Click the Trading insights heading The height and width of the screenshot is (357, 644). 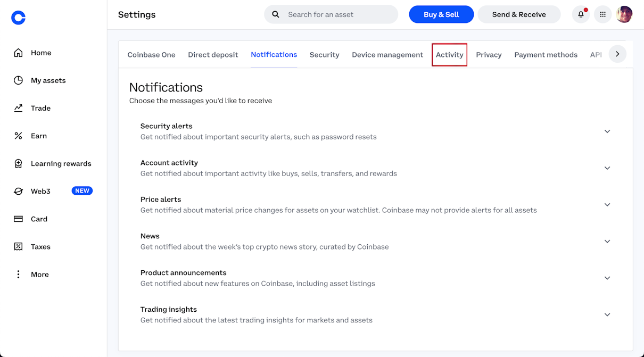[x=168, y=310]
